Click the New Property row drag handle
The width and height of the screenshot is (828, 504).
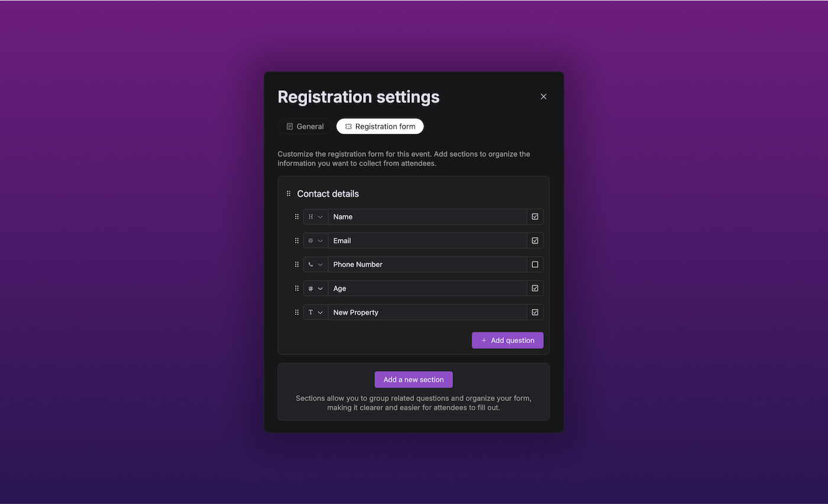[x=297, y=313]
